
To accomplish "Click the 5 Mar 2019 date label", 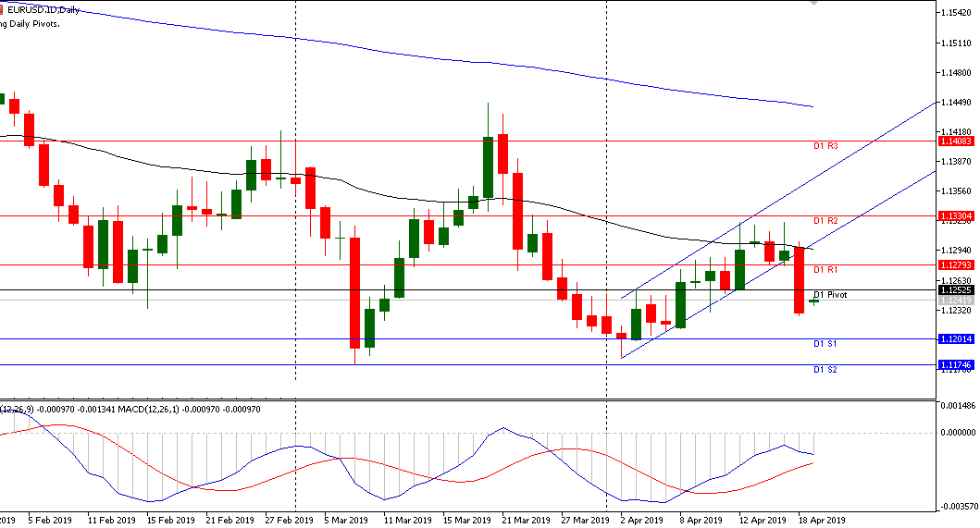I will click(346, 521).
